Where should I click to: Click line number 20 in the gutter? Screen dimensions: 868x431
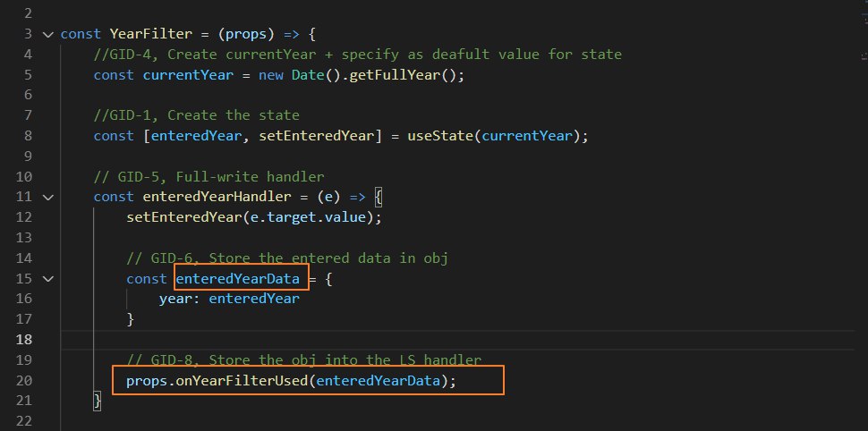pyautogui.click(x=24, y=380)
